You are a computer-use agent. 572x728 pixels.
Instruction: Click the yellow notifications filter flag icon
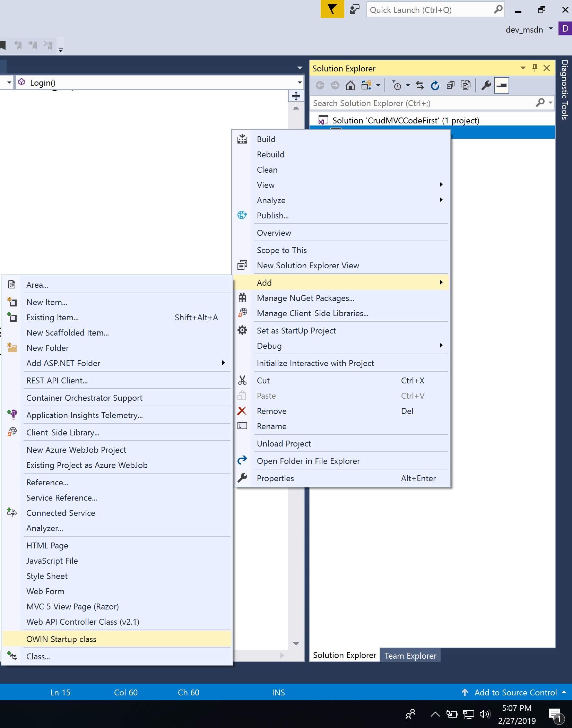coord(332,9)
